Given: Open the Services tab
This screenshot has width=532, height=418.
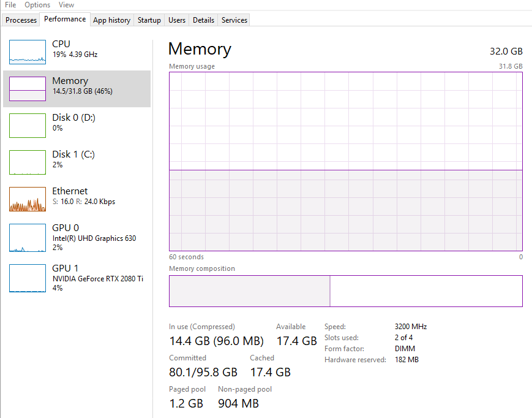Looking at the screenshot, I should [233, 20].
